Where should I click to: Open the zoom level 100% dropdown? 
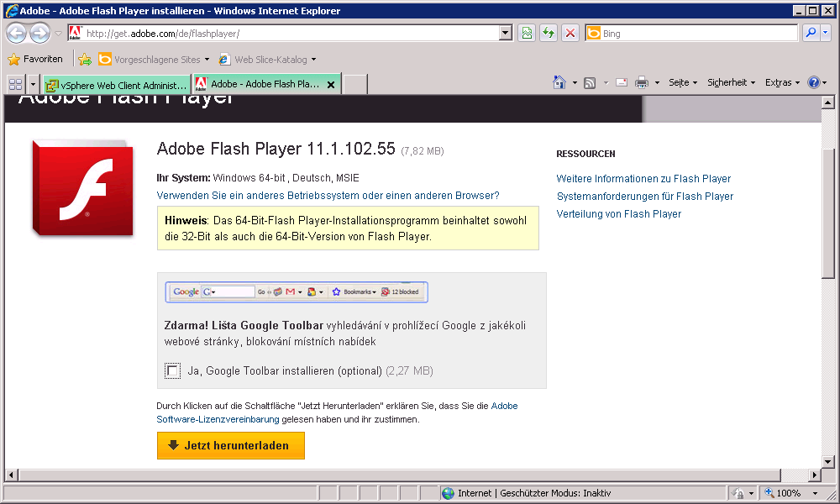tap(815, 494)
